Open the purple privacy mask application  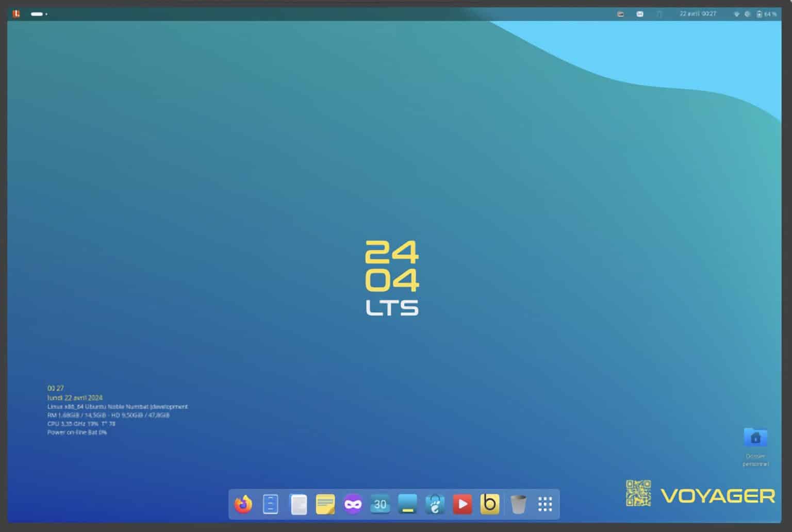point(353,505)
